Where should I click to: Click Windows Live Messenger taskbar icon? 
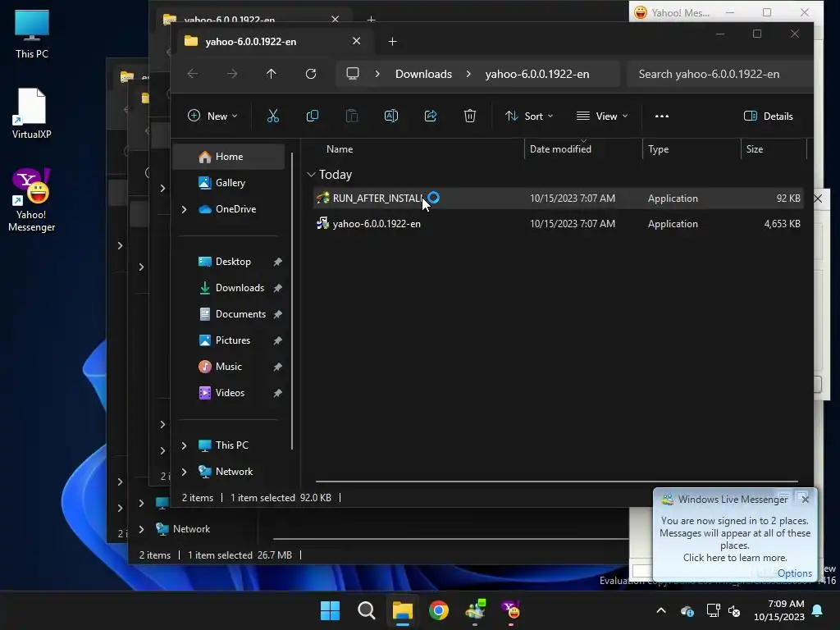tap(475, 610)
